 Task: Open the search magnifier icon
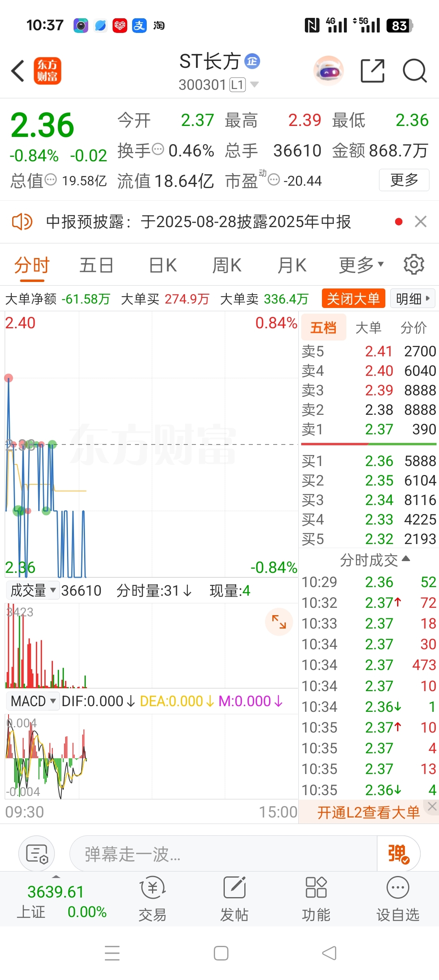pyautogui.click(x=415, y=71)
